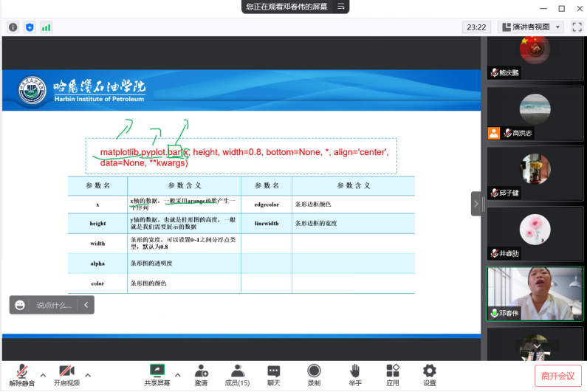Start recording with 录制
This screenshot has height=392, width=587.
coord(314,374)
